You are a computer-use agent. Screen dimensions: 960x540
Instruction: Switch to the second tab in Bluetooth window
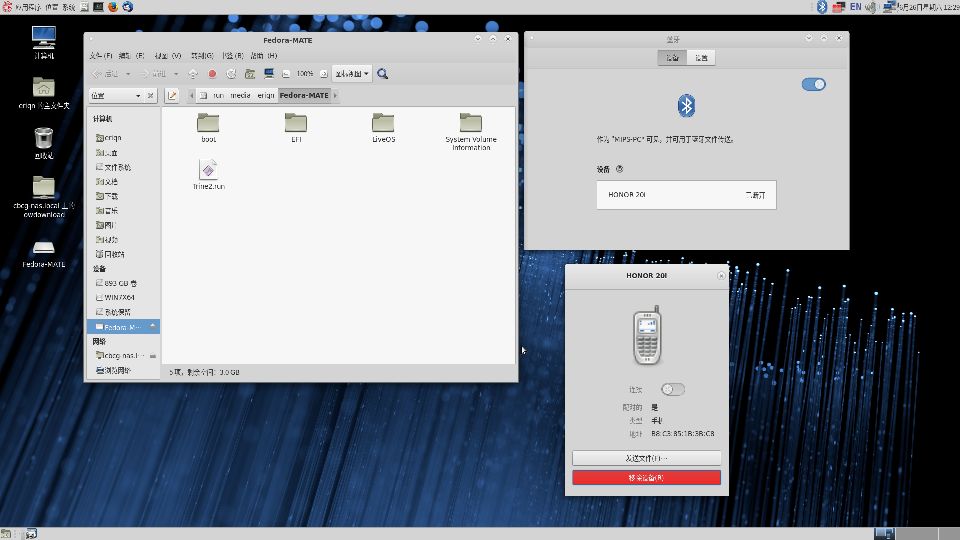pos(701,58)
